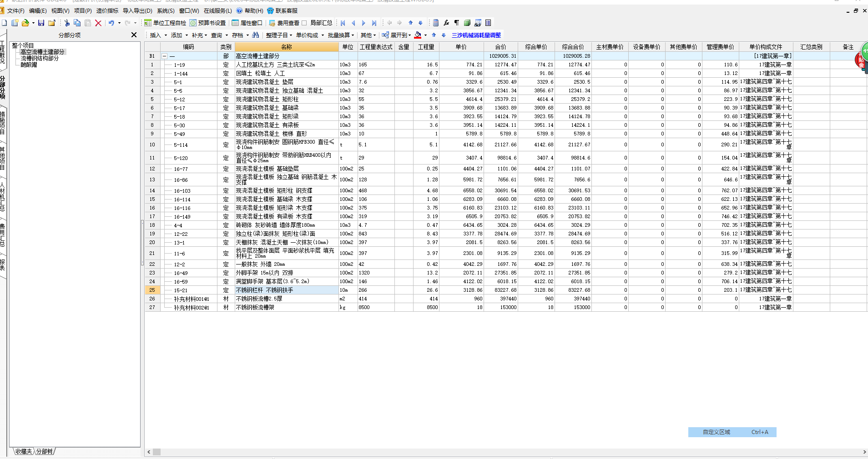Open the 存档 dropdown
The height and width of the screenshot is (459, 868).
pos(240,35)
